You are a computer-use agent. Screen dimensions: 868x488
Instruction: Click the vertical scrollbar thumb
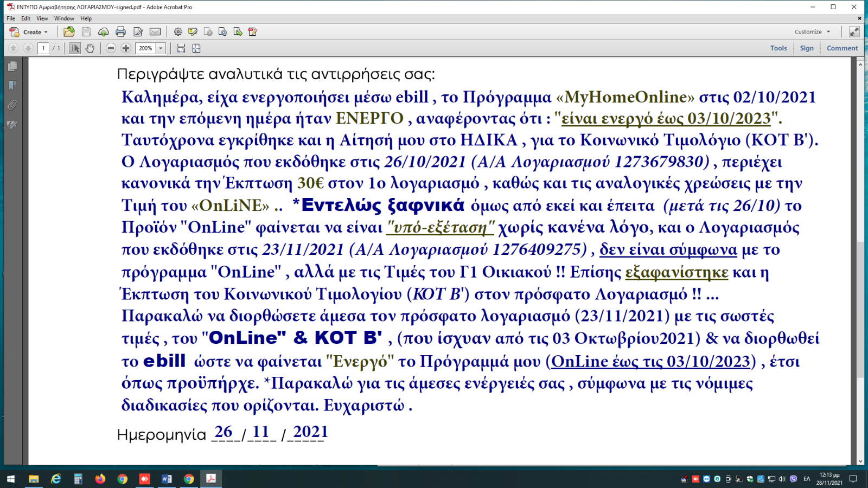pyautogui.click(x=860, y=309)
